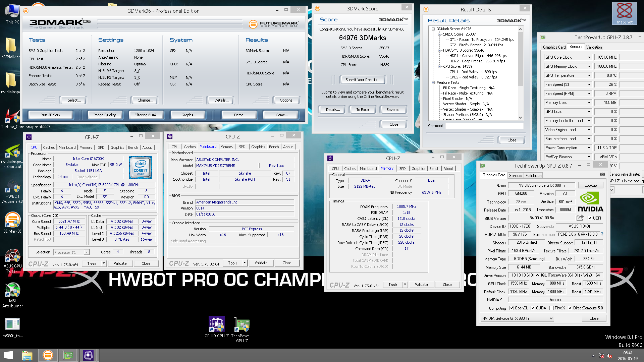The width and height of the screenshot is (644, 362).
Task: Select 'GT1 - Return To Proxycon' result row
Action: (481, 40)
